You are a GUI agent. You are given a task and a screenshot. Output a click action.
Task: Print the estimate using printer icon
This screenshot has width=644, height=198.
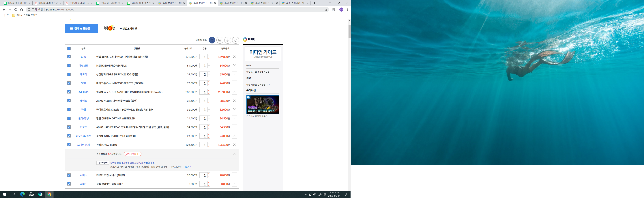pos(235,40)
